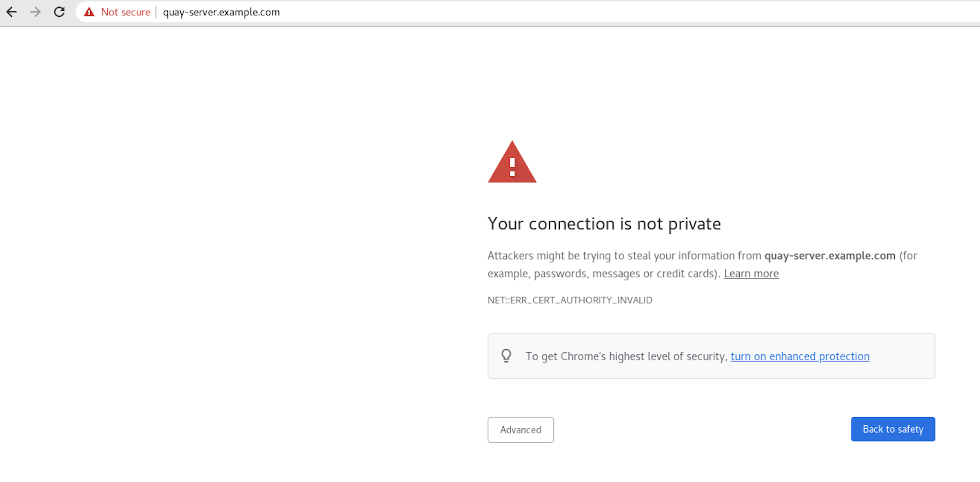Select the quay-server.example.com URL in address bar
Viewport: 980px width, 482px height.
[x=221, y=12]
